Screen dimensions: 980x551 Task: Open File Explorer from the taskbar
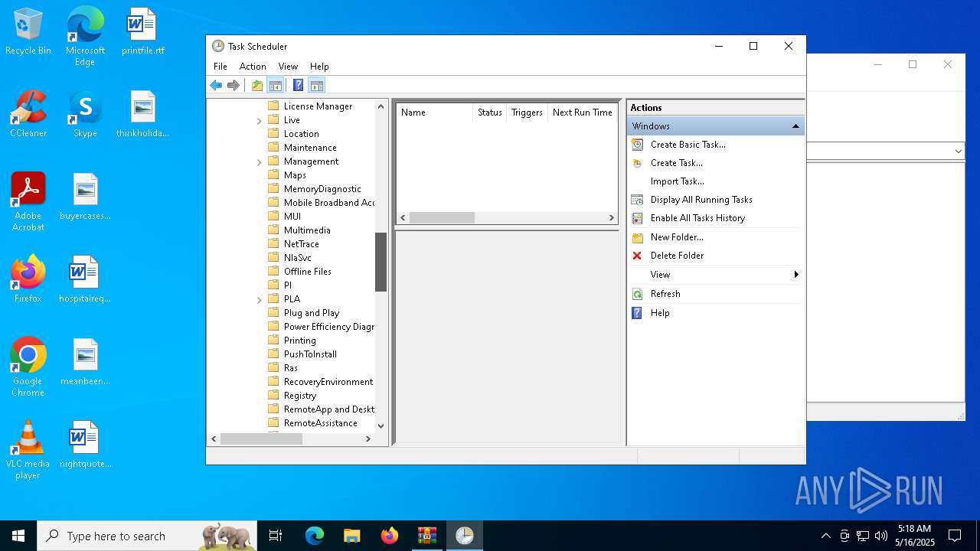351,536
